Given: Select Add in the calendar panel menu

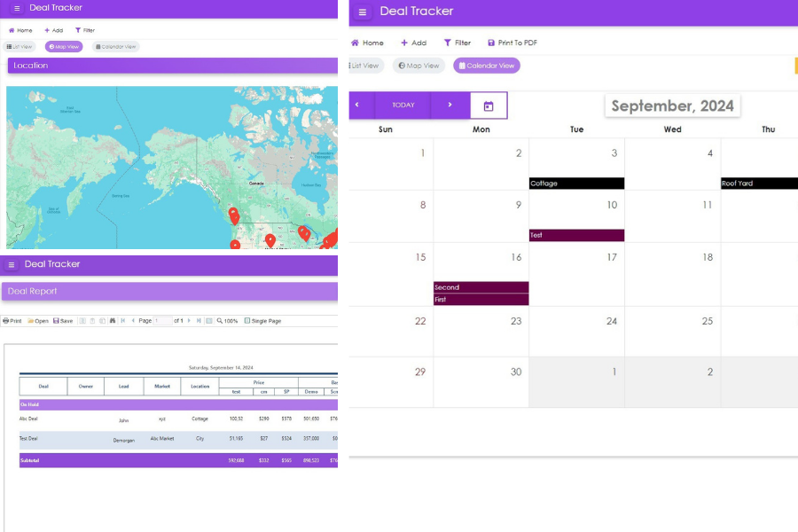Looking at the screenshot, I should click(x=413, y=43).
